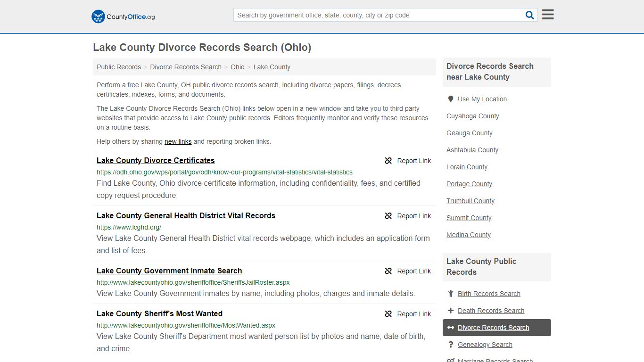
Task: Open Genealogy Search
Action: (485, 345)
